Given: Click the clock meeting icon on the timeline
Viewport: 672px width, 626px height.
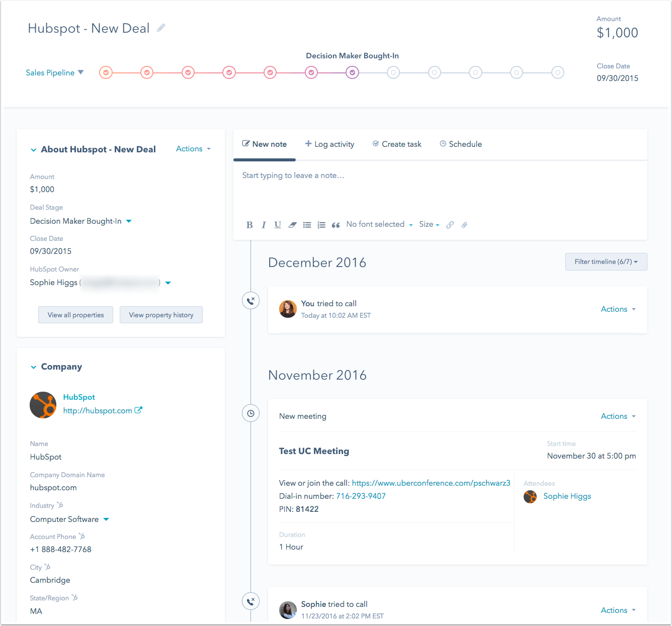Looking at the screenshot, I should click(251, 413).
